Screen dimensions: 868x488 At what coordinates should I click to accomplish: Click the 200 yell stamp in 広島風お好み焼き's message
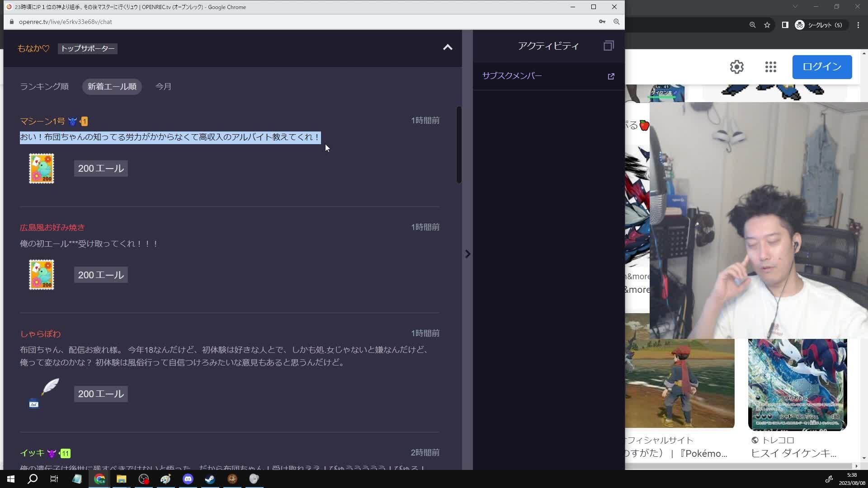(42, 275)
